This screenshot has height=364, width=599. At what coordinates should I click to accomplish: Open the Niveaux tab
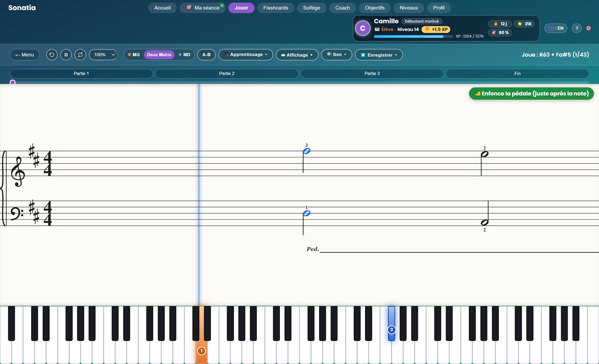pos(409,8)
